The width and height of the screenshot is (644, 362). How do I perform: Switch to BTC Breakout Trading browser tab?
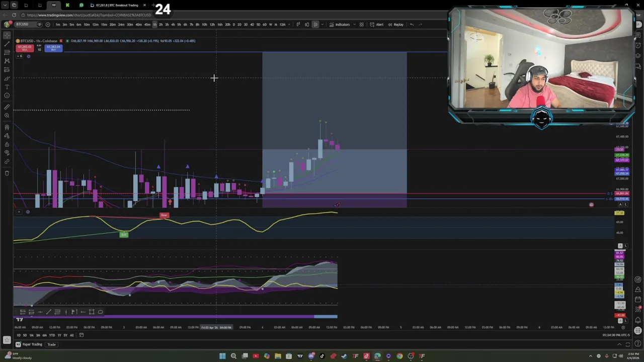tap(117, 5)
